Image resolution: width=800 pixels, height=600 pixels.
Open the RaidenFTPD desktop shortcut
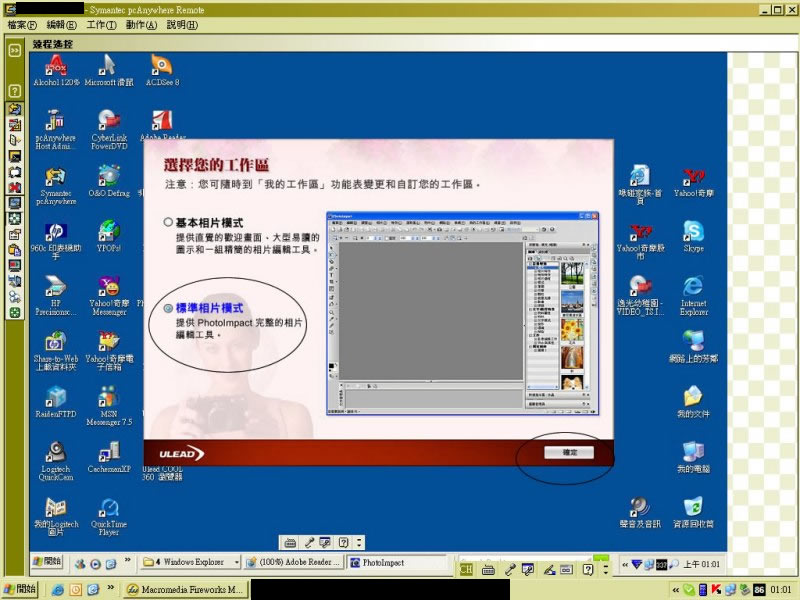click(56, 402)
